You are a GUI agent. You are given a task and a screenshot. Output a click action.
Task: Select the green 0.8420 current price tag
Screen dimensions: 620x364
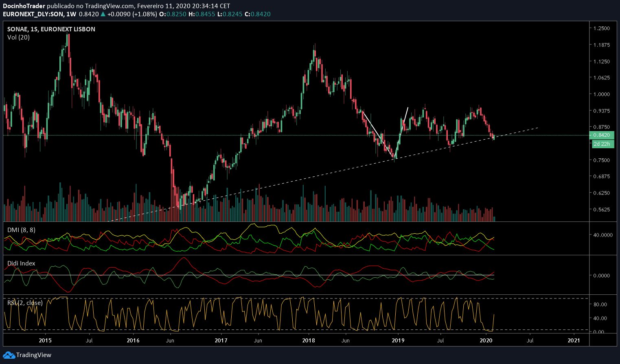[x=602, y=135]
